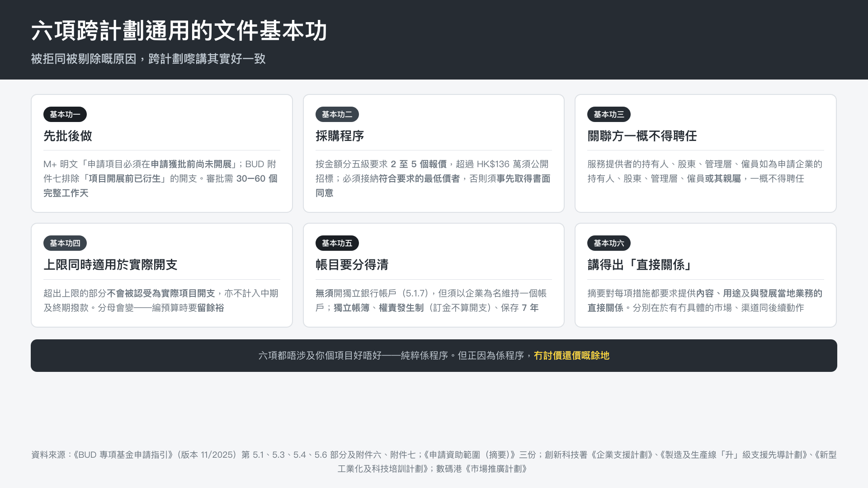This screenshot has width=868, height=488.
Task: Click bold text 獨立帳簿
Action: (x=352, y=308)
